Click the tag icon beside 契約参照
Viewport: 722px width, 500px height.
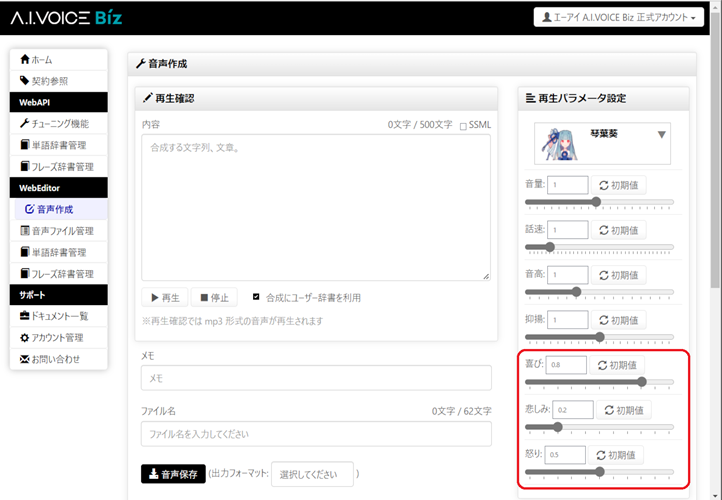coord(24,81)
